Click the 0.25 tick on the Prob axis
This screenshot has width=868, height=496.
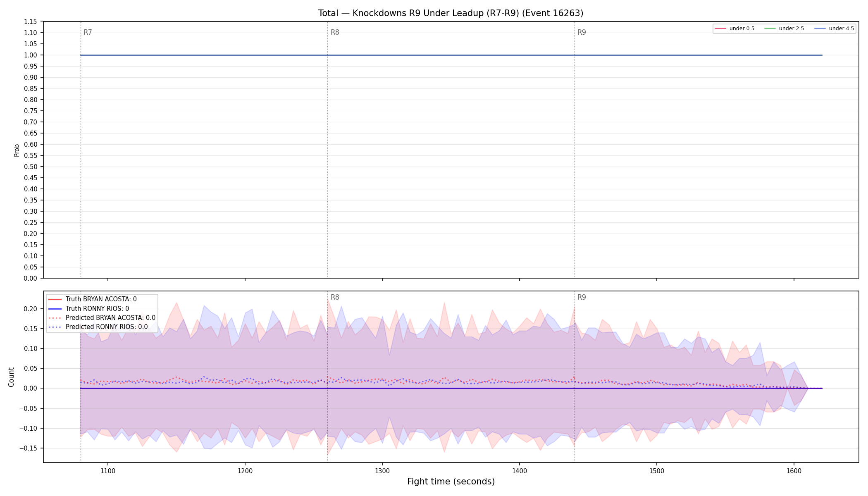(31, 223)
